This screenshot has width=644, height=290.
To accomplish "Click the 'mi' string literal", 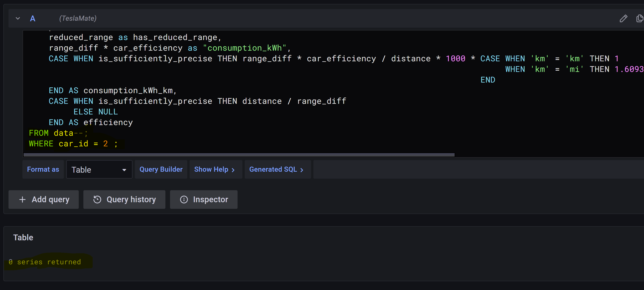I will point(574,69).
